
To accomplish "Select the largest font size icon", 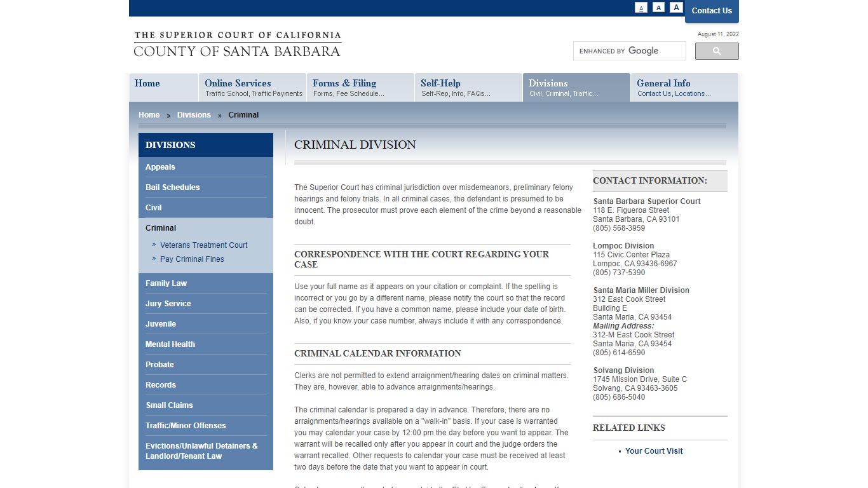I will click(676, 8).
